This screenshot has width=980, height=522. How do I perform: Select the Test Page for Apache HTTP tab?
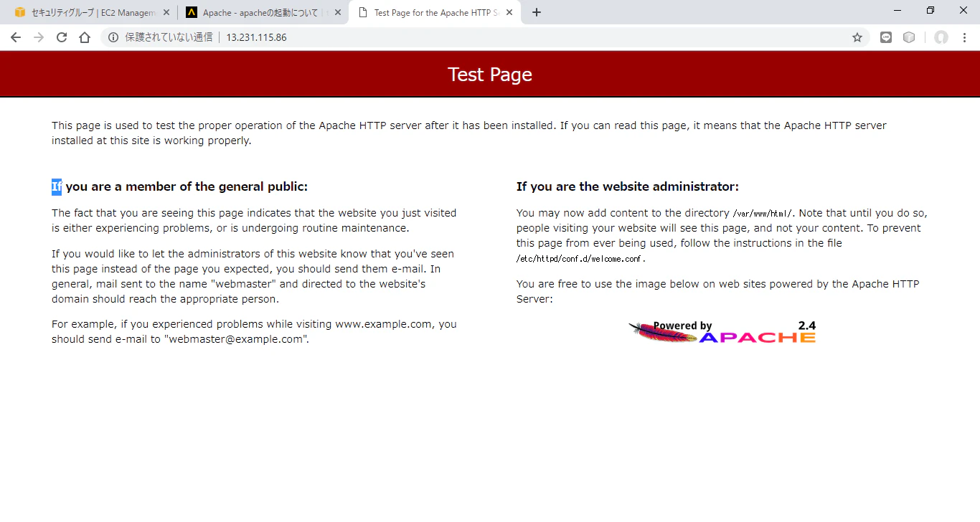tap(434, 12)
